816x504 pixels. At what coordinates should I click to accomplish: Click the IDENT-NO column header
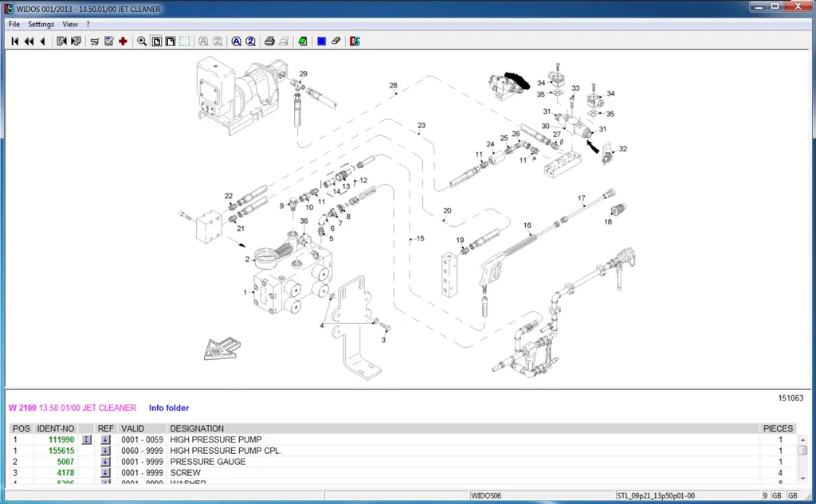point(56,428)
